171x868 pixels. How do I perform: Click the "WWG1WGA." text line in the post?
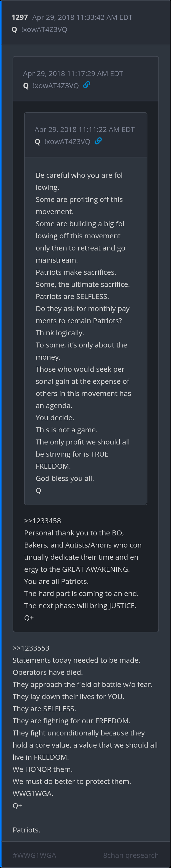[33, 794]
